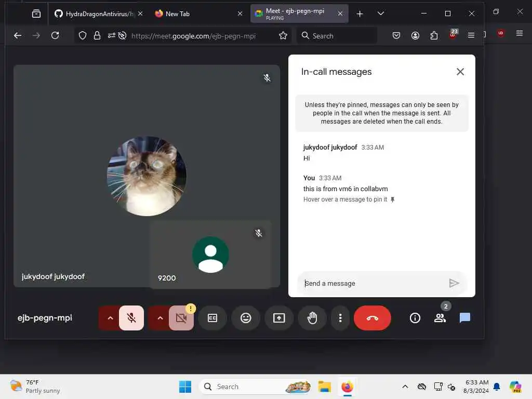Click jukydoof's cat avatar tile
This screenshot has height=399, width=532.
coord(147,176)
